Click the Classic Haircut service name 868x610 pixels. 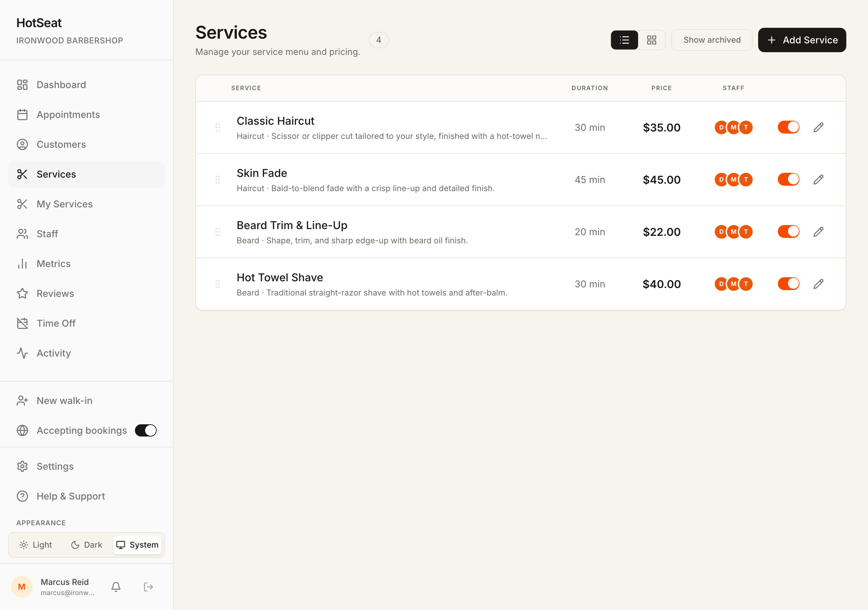click(x=275, y=121)
